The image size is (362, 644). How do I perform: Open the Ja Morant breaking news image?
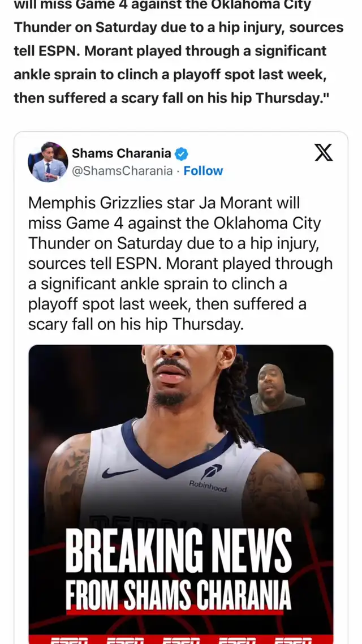181,495
